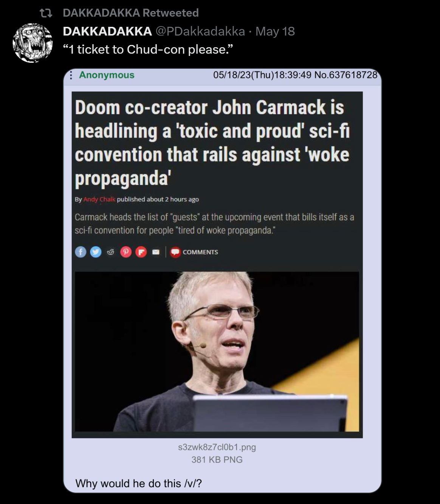This screenshot has width=440, height=504.
Task: Click the Anonymous poster name
Action: 107,75
